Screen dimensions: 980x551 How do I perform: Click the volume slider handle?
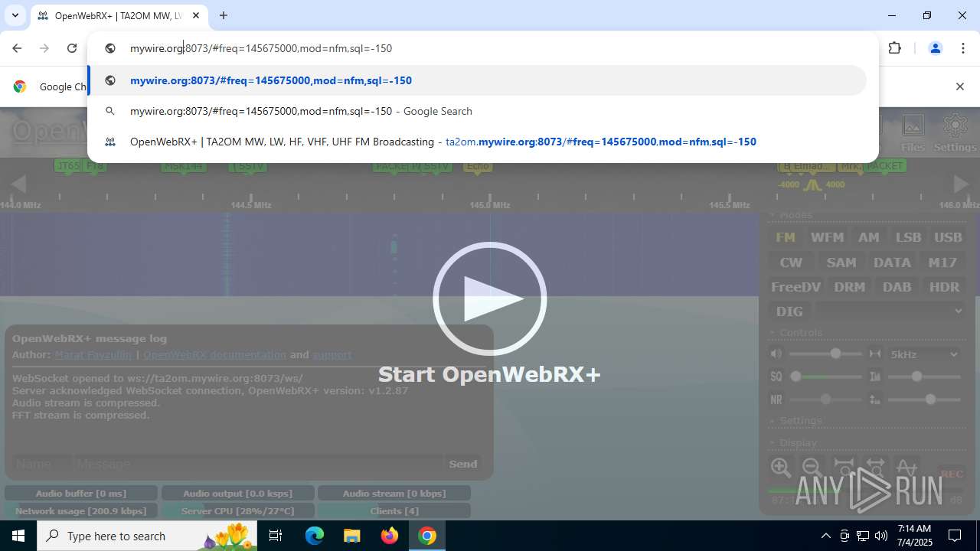pos(835,354)
